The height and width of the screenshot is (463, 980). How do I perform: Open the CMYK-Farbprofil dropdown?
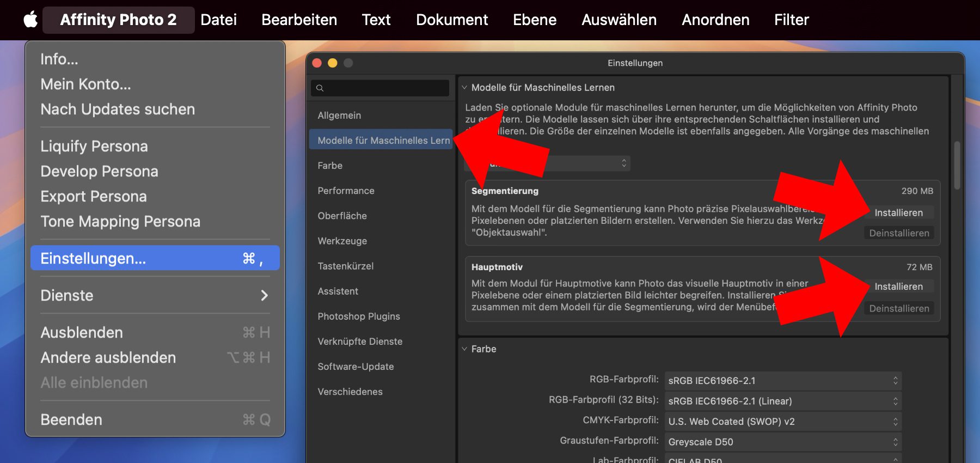783,422
